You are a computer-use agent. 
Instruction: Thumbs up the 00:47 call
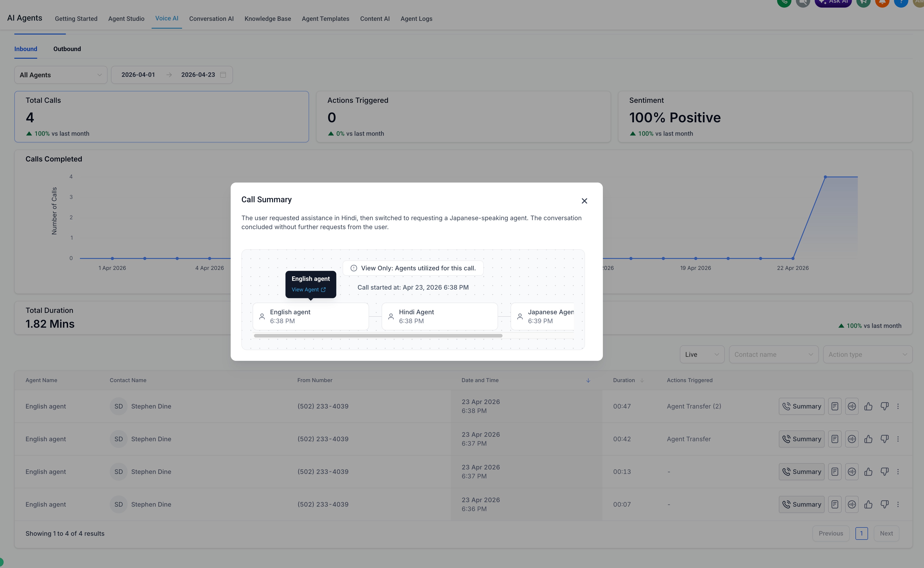point(868,406)
